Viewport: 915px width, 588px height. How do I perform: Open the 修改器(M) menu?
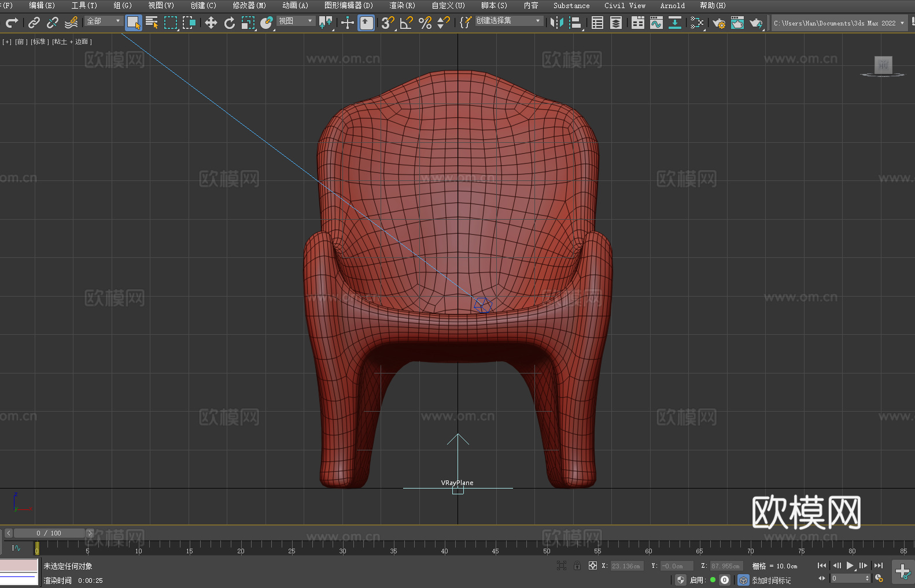pyautogui.click(x=249, y=5)
